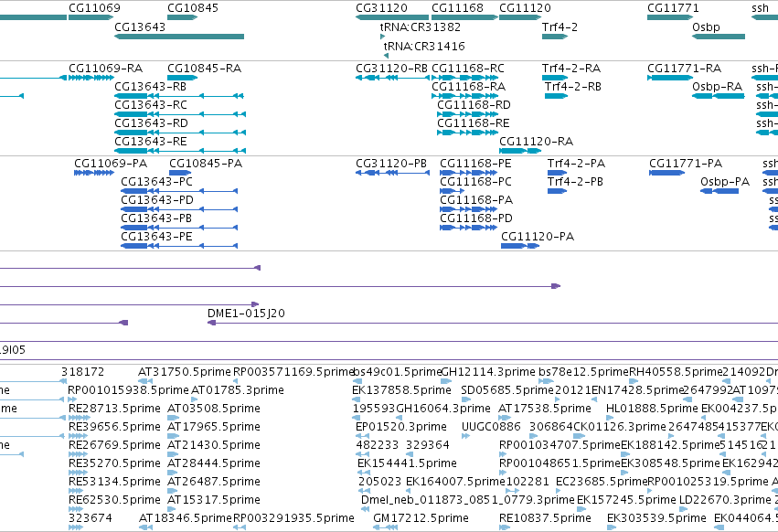Select the CG10845 gene feature

pos(182,17)
